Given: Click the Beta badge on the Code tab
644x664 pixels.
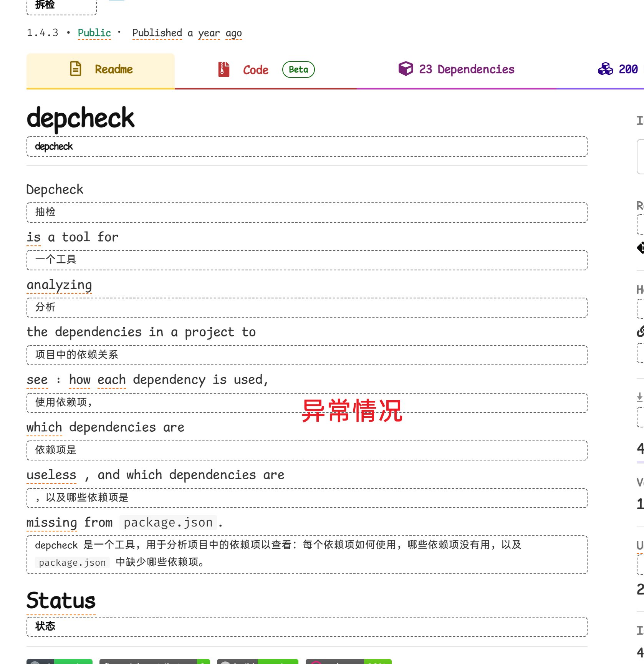Looking at the screenshot, I should click(x=298, y=70).
